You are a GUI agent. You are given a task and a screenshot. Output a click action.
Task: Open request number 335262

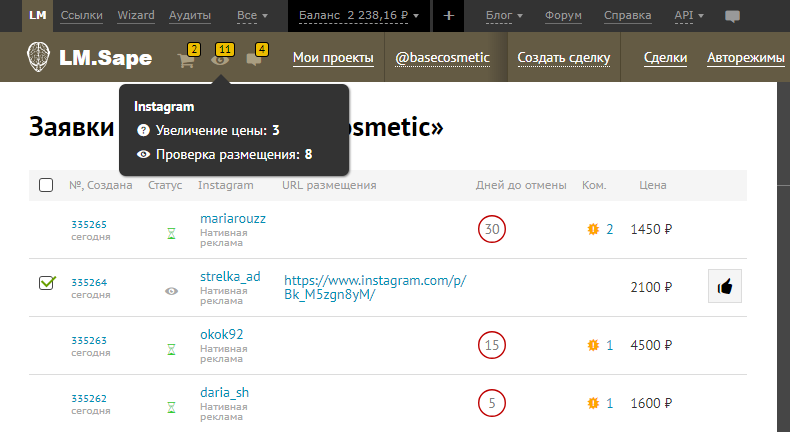point(89,398)
